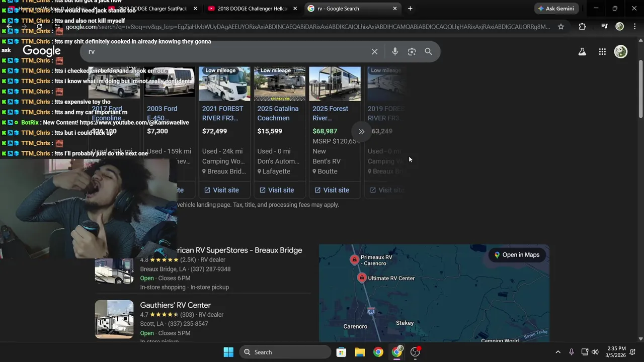Image resolution: width=644 pixels, height=362 pixels.
Task: Close the 2019 DODGE Charger ScatPack tab
Action: (x=195, y=9)
